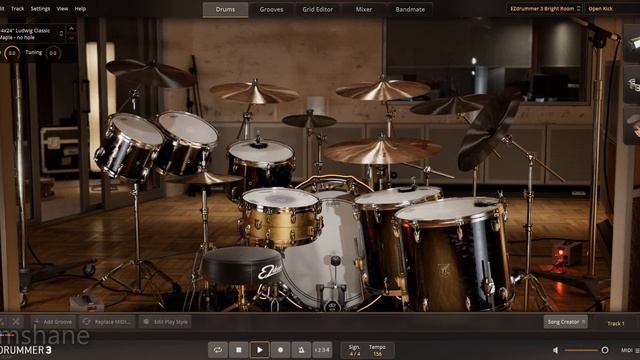Open the View menu

[x=62, y=9]
